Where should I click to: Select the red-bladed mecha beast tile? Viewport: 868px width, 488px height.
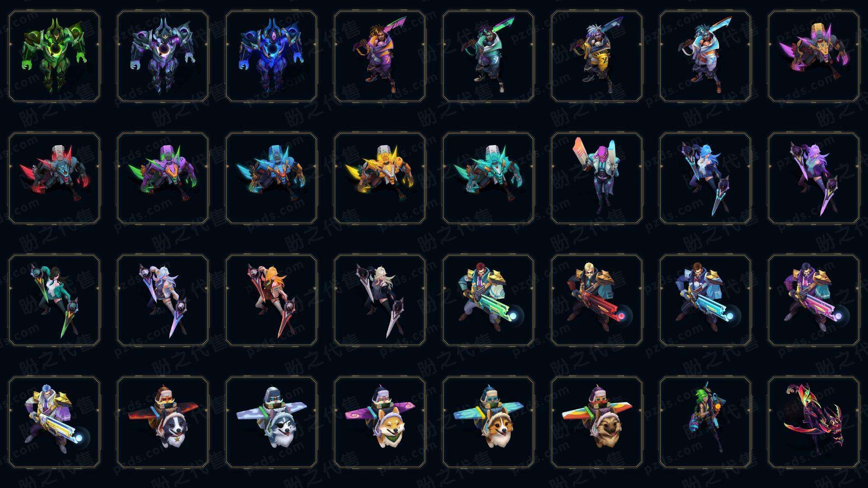coord(54,178)
